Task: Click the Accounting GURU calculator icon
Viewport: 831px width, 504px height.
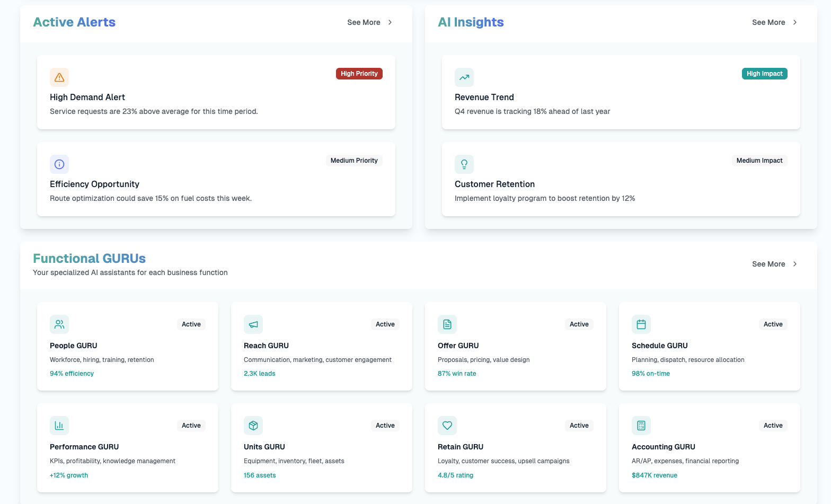Action: tap(641, 426)
